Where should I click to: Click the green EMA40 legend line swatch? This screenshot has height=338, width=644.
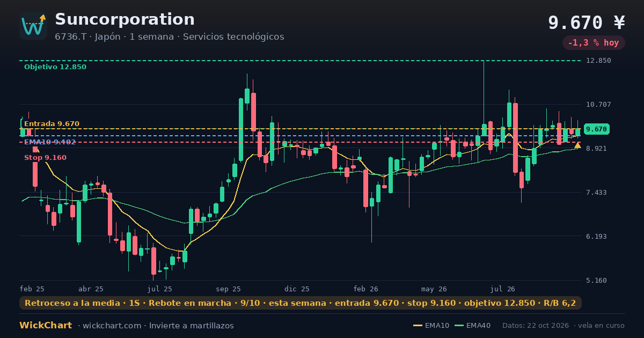coord(459,326)
